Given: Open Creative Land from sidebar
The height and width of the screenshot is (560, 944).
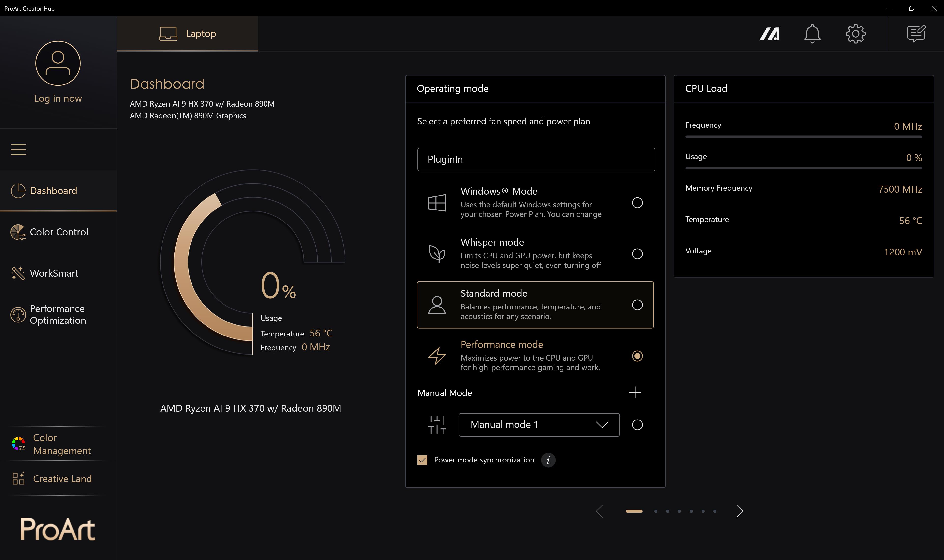Looking at the screenshot, I should coord(62,478).
